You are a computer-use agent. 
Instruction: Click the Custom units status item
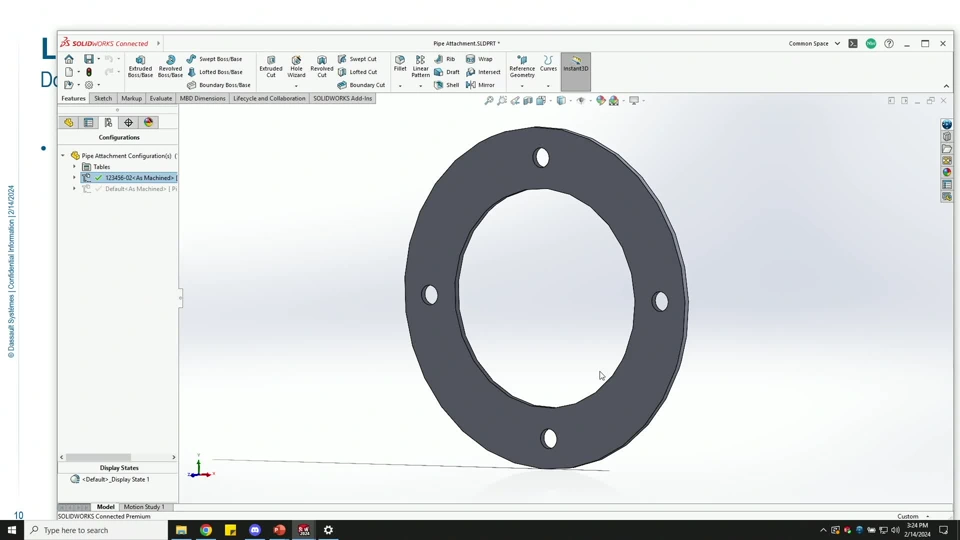point(908,516)
